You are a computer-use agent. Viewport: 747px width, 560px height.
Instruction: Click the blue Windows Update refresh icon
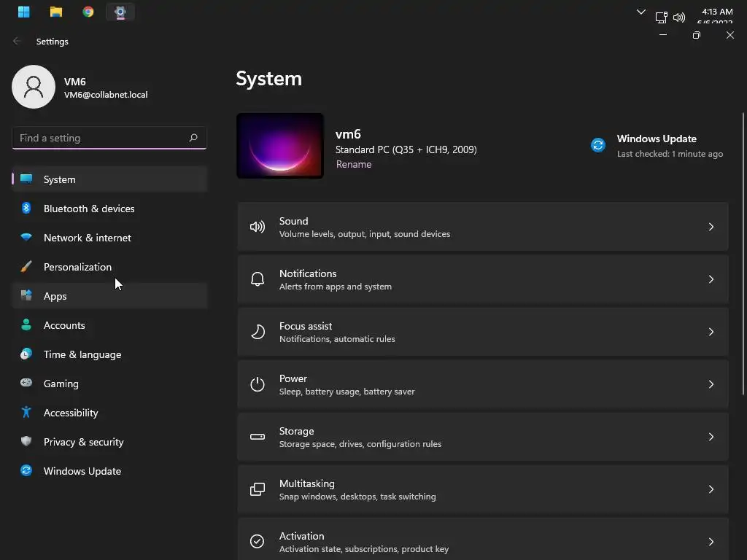(x=598, y=144)
